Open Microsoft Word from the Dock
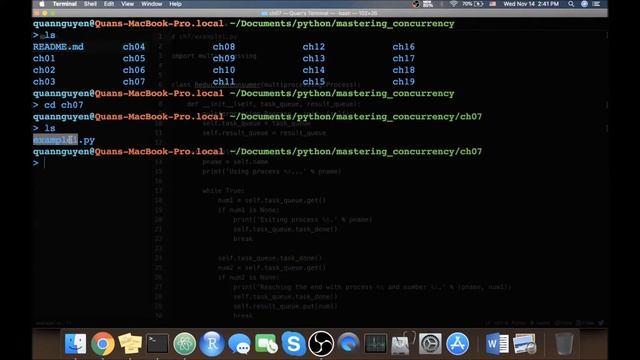 (x=497, y=343)
